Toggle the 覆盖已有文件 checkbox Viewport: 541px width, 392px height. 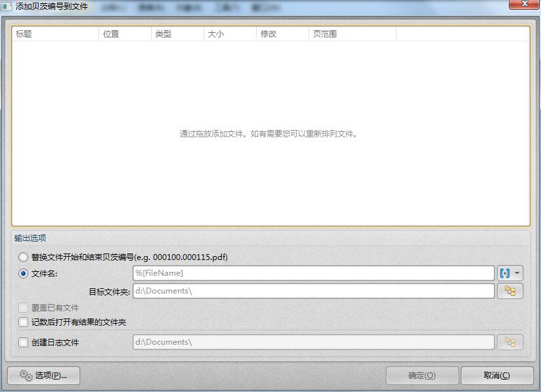(x=24, y=308)
